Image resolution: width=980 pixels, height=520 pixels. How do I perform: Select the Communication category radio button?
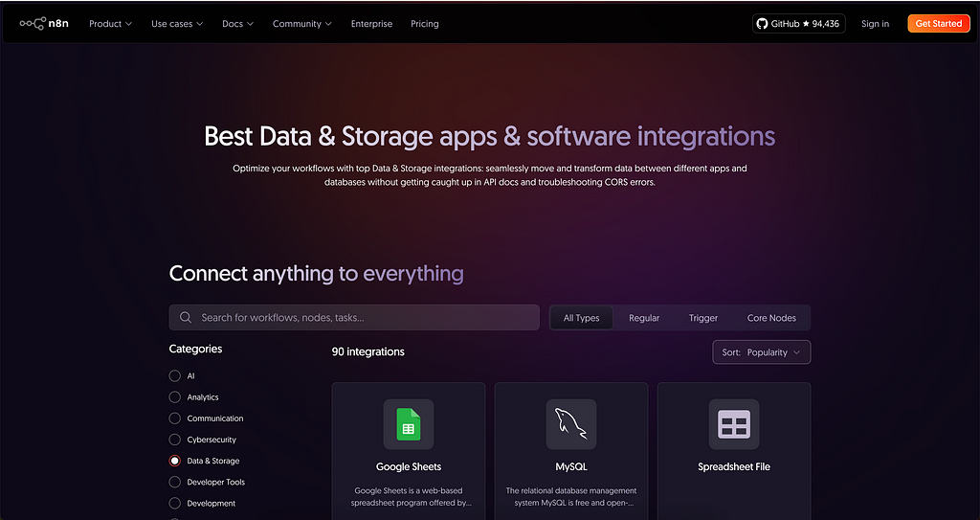pos(175,418)
